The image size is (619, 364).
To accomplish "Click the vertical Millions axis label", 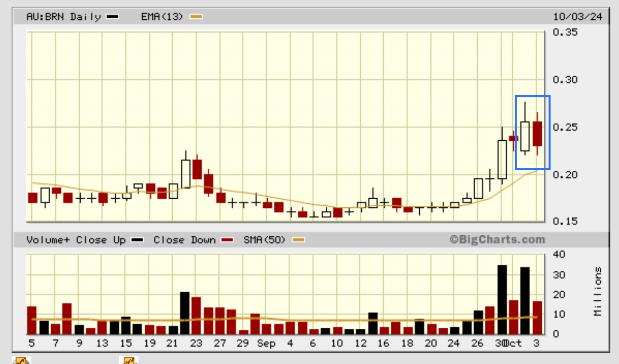I will pos(598,291).
